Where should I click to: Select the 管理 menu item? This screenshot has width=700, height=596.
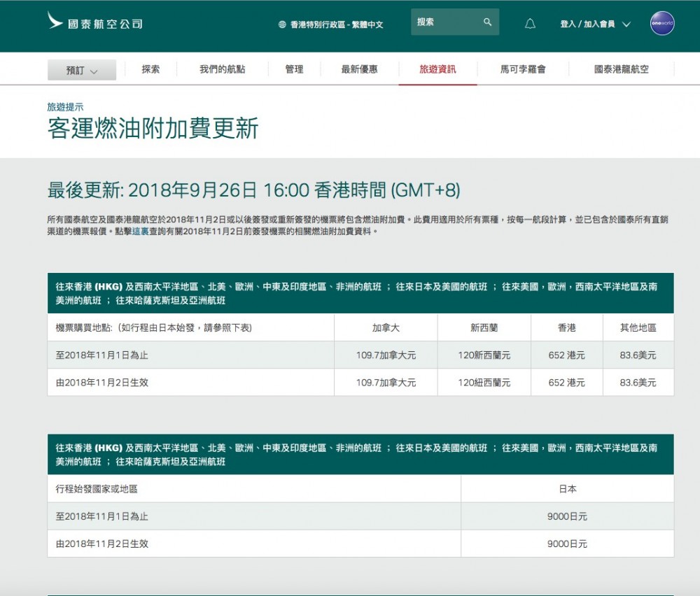tap(295, 70)
